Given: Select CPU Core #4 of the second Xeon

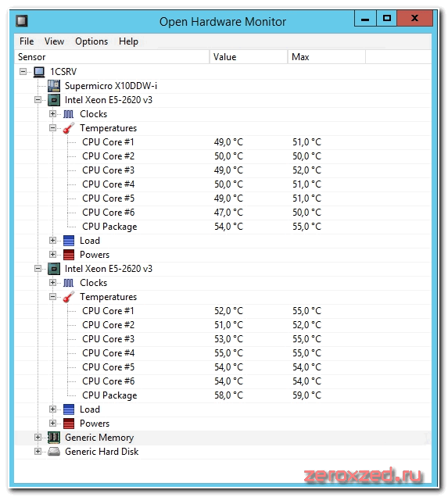Looking at the screenshot, I should (109, 353).
